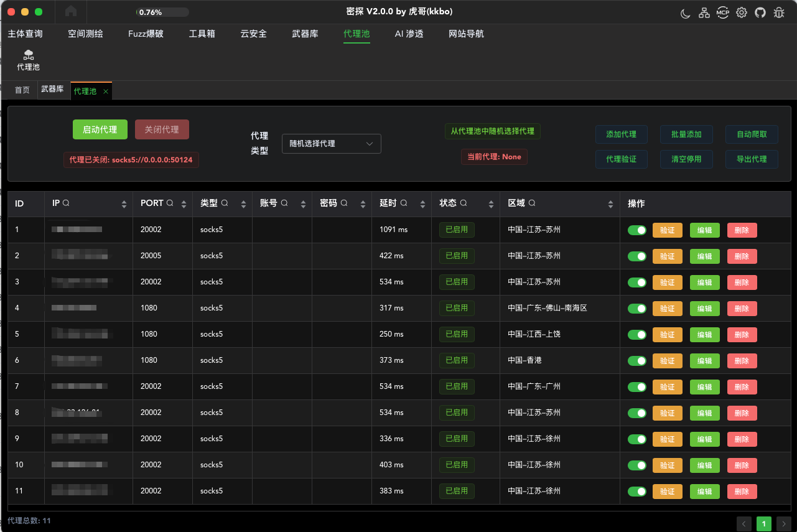Viewport: 797px width, 532px height.
Task: Search the 密码 column via magnifier icon
Action: (x=344, y=203)
